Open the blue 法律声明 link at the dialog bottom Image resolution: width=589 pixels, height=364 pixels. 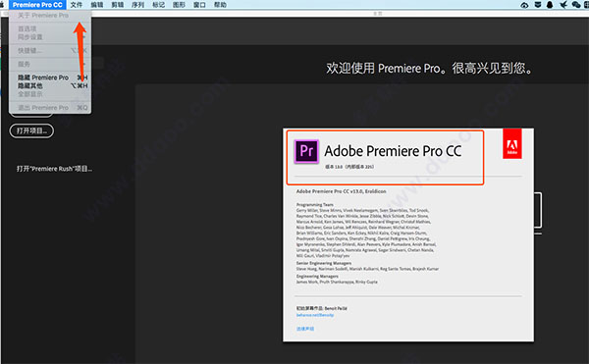[305, 329]
